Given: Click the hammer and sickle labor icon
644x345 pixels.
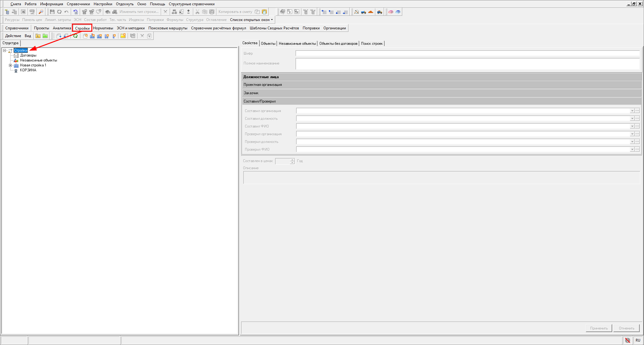Looking at the screenshot, I should 356,12.
